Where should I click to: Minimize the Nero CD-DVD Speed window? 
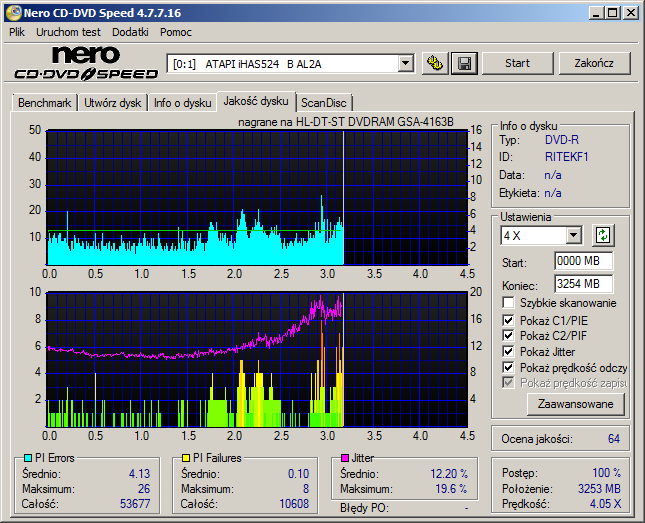tap(595, 13)
